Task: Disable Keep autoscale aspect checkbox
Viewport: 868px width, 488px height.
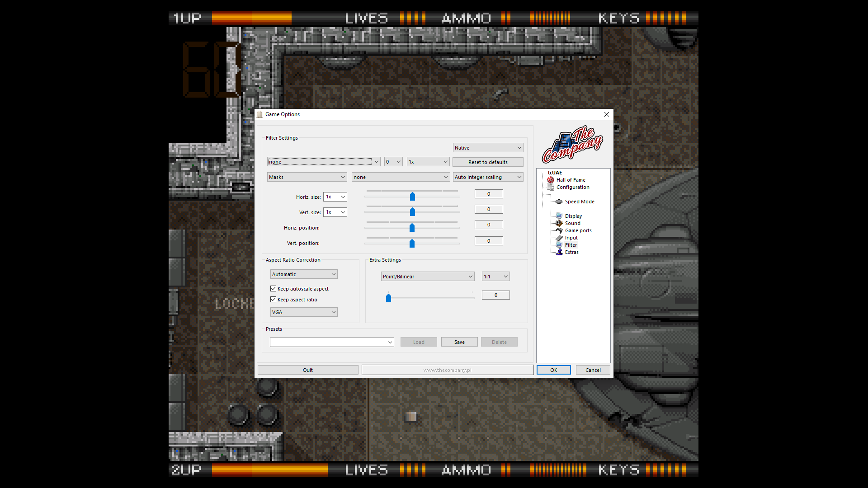Action: click(274, 289)
